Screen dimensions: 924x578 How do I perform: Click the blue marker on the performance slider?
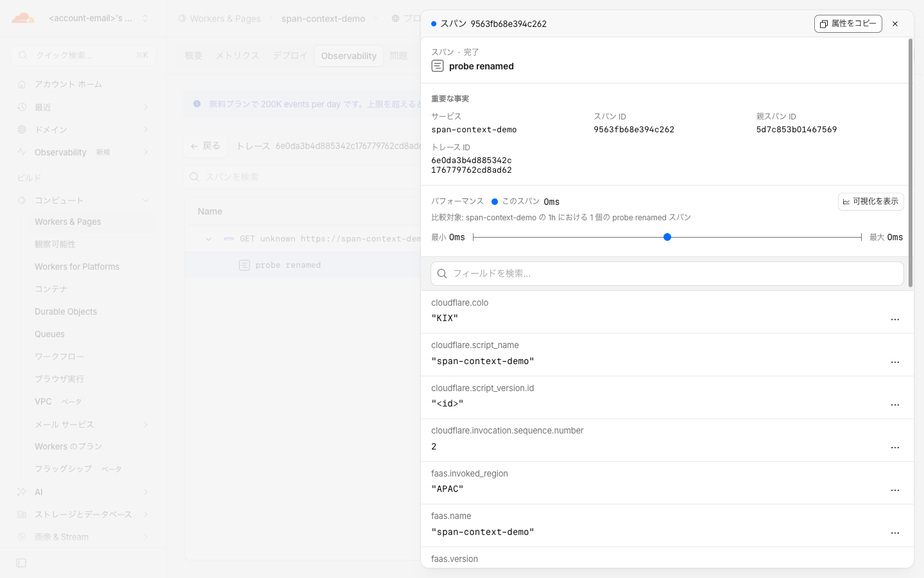(667, 237)
